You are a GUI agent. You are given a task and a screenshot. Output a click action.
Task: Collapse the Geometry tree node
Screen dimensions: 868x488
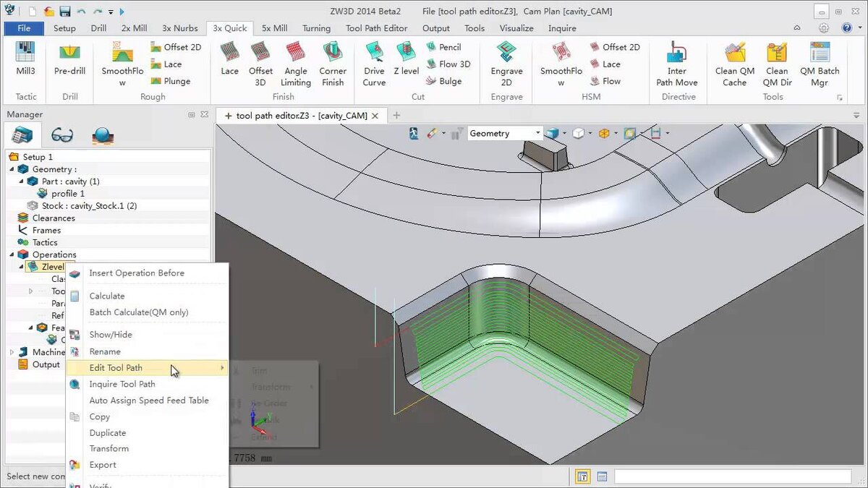[12, 169]
